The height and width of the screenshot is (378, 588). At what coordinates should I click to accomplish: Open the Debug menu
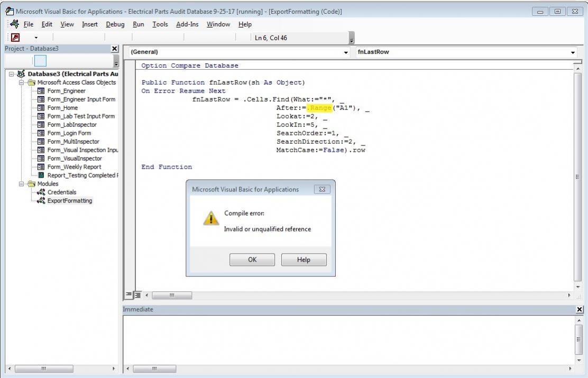pyautogui.click(x=115, y=24)
